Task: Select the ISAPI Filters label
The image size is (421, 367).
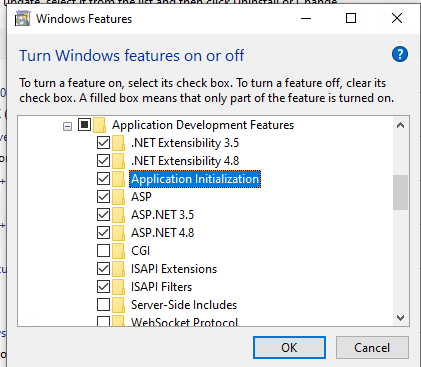Action: [x=161, y=287]
